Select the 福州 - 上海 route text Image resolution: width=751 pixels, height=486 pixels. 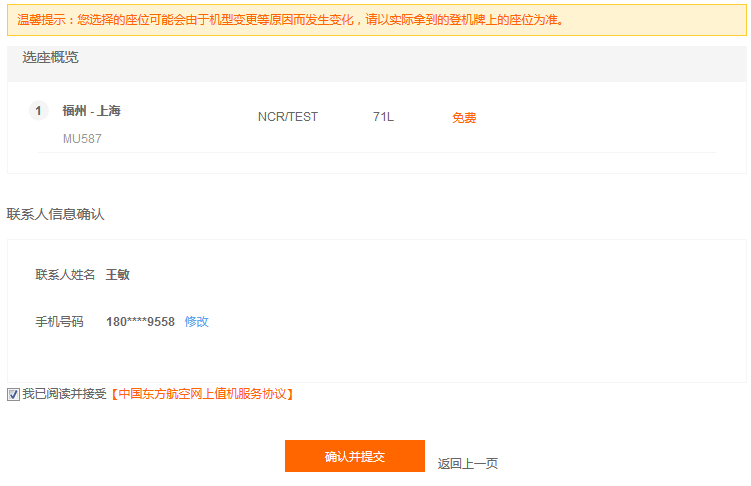click(x=91, y=111)
